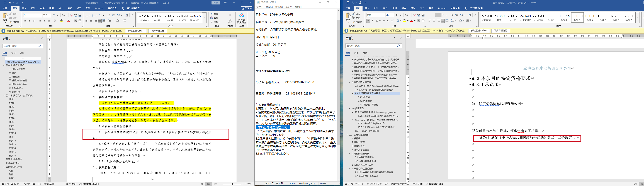Click the 共享 share button in left Word
The width and height of the screenshot is (644, 186).
247,8
